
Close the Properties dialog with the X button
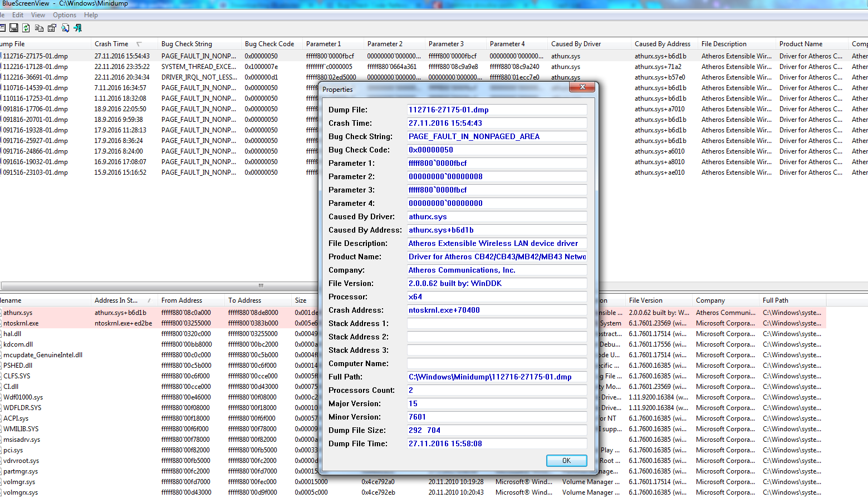coord(582,87)
